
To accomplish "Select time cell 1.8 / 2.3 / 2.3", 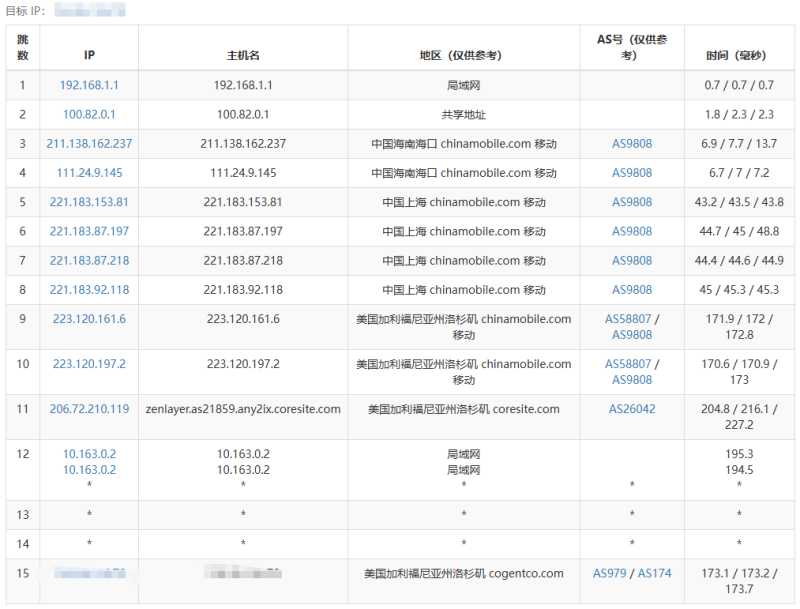I will coord(739,114).
